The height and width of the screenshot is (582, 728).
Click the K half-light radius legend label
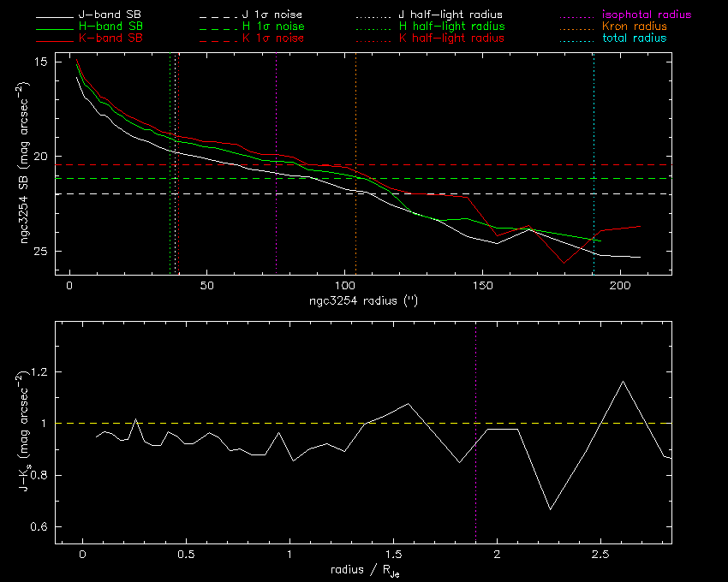click(x=451, y=39)
